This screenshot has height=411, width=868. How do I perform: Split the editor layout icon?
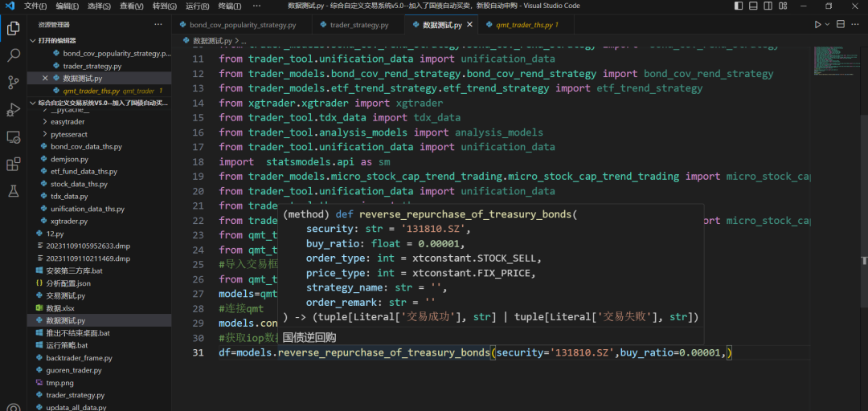(x=841, y=25)
